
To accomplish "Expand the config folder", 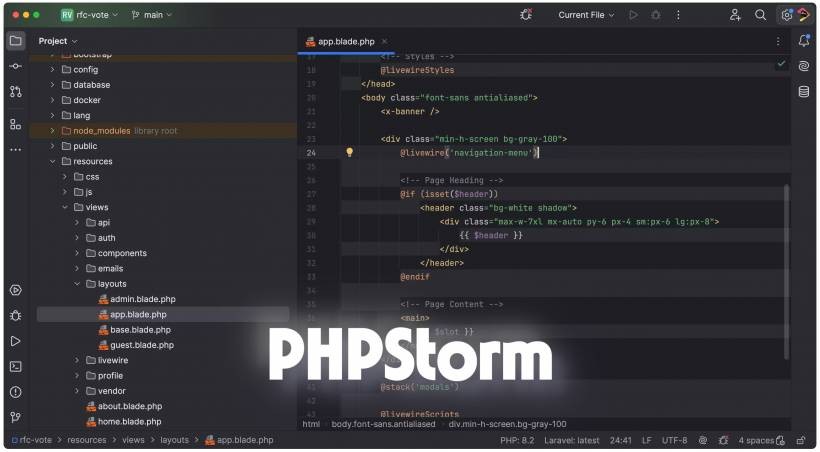I will point(52,69).
